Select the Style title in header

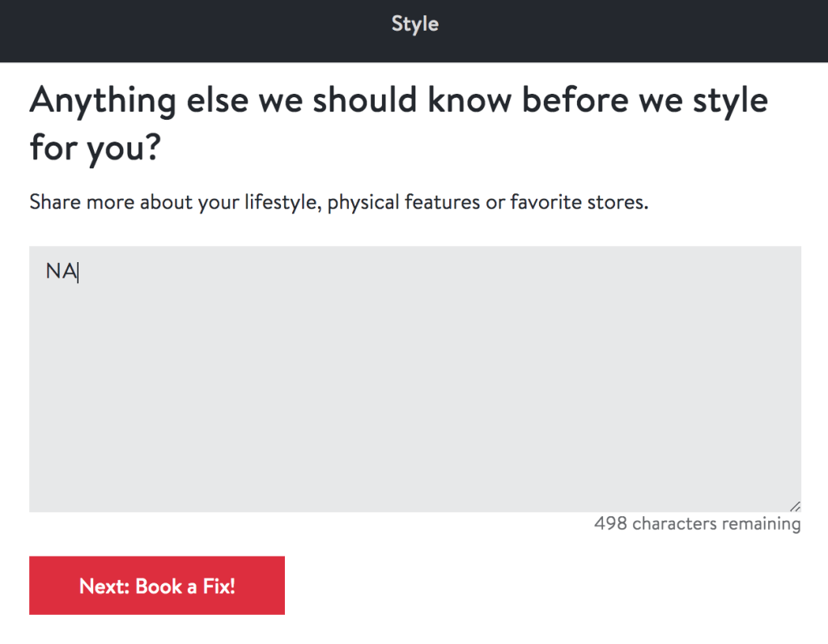[x=414, y=24]
